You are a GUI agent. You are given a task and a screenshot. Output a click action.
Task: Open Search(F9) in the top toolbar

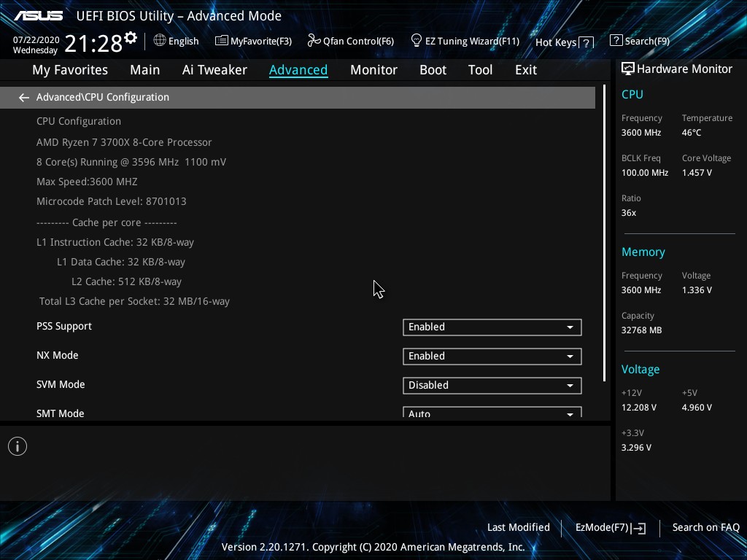(x=639, y=41)
